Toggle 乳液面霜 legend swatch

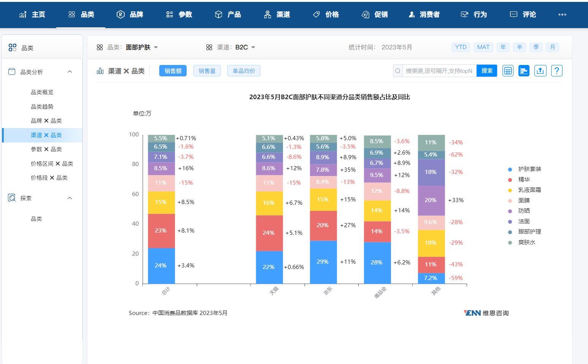510,190
